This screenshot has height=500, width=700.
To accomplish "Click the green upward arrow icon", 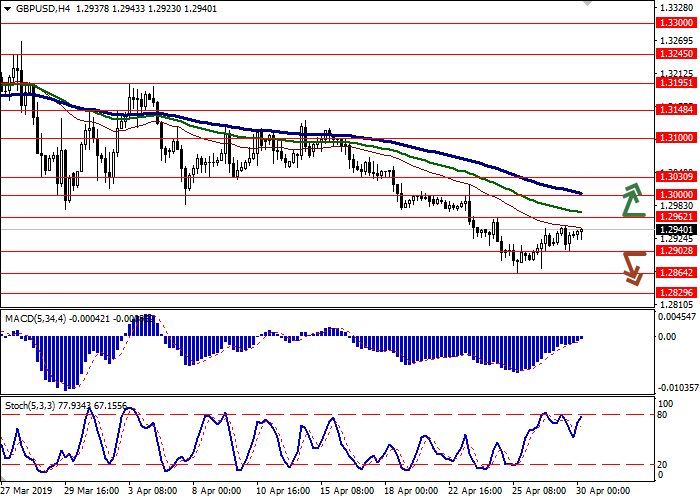I will (632, 201).
